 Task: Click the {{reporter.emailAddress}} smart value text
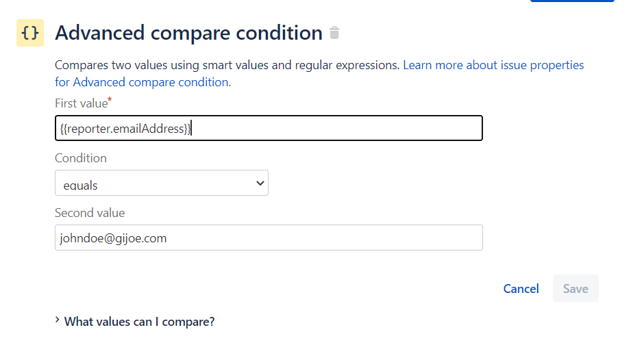(125, 129)
